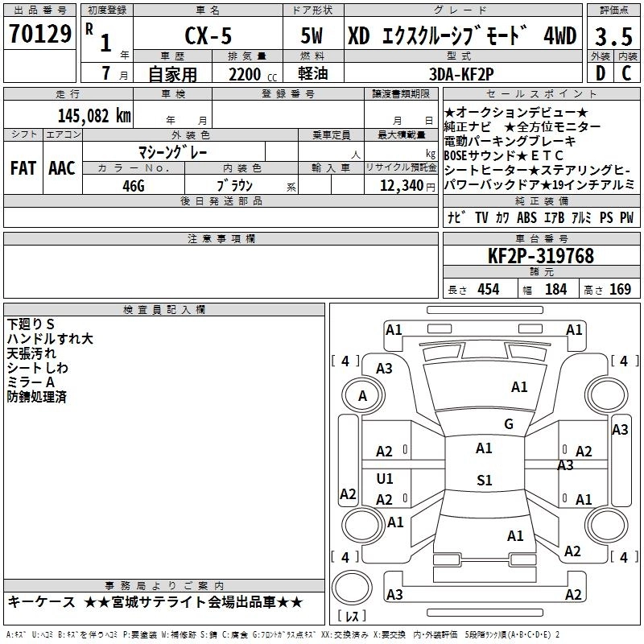Screen dimensions: 644x644
Task: Click the ナビ equipment indicator
Action: point(455,218)
